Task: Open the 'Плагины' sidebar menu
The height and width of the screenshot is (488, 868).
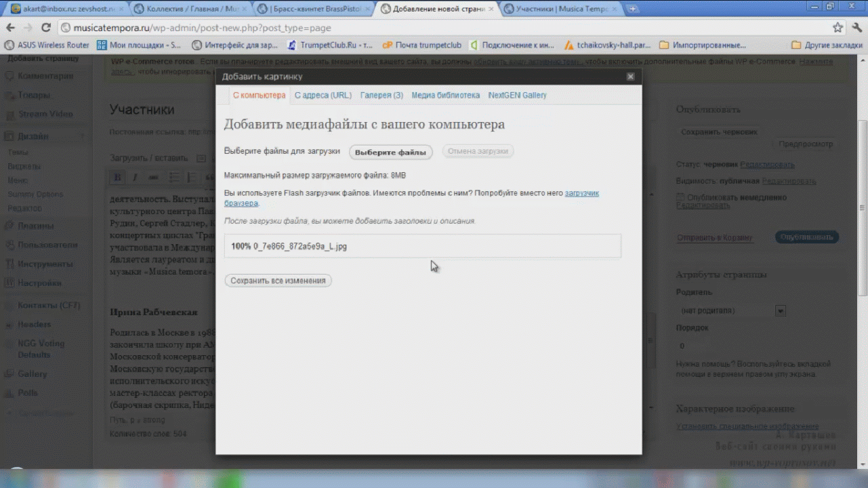Action: click(36, 226)
